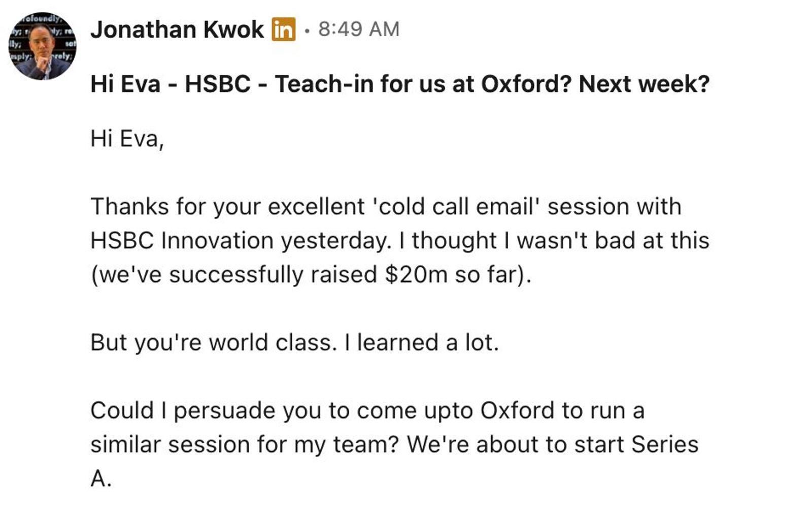Click the 8:49 AM timestamp
This screenshot has height=511, width=812.
359,29
